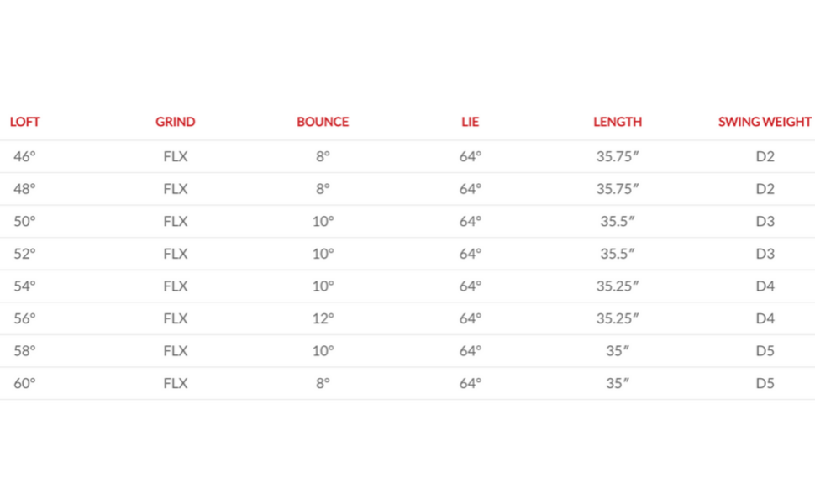Click the 12° bounce value

point(323,318)
